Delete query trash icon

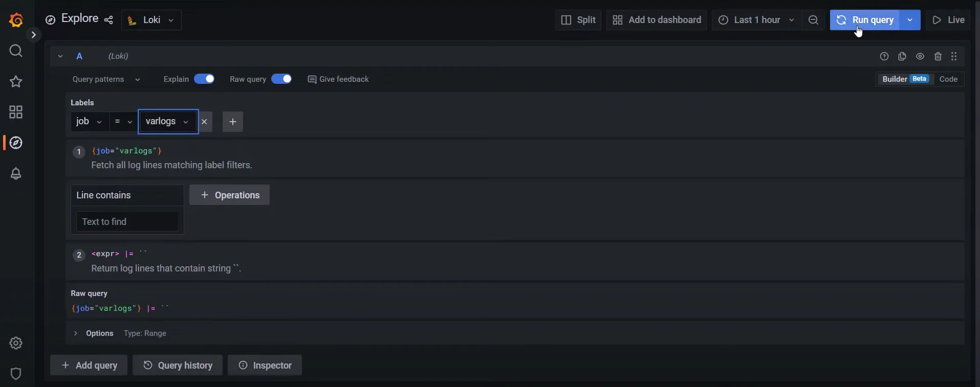click(x=938, y=56)
